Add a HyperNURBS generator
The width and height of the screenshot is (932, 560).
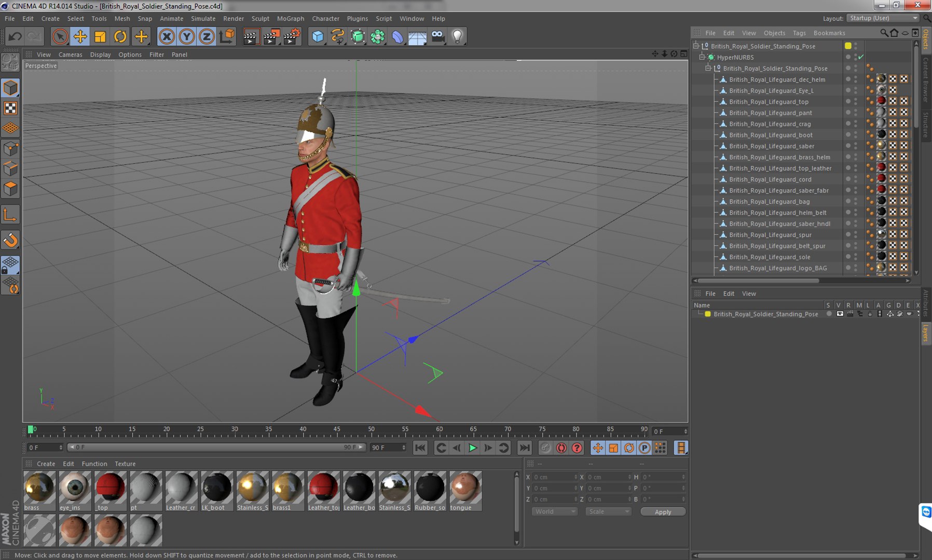click(358, 36)
